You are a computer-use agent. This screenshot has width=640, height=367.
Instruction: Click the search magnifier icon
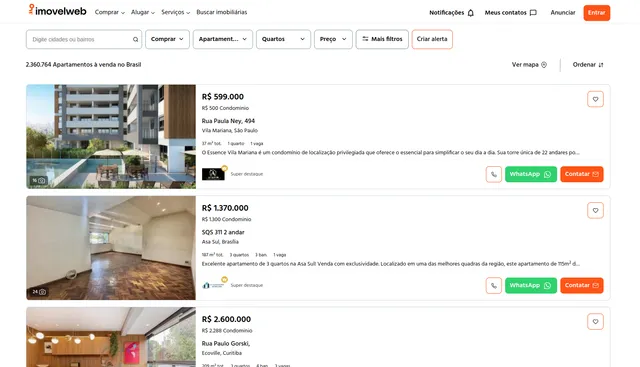point(136,39)
